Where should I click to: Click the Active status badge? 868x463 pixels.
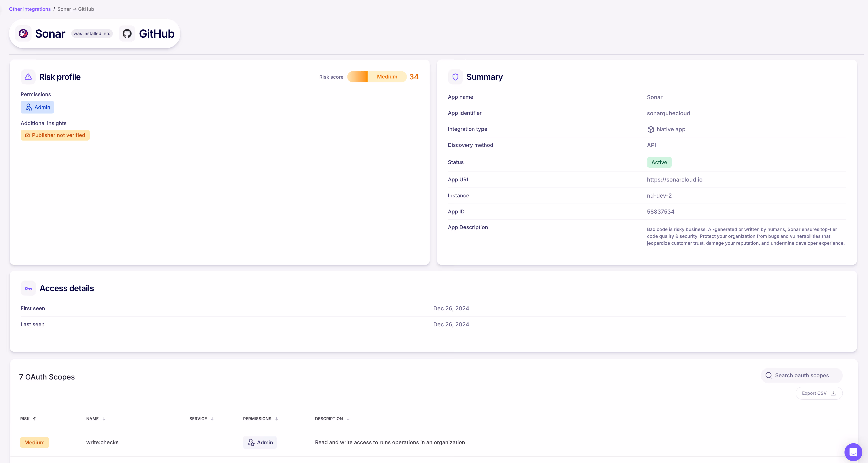659,162
